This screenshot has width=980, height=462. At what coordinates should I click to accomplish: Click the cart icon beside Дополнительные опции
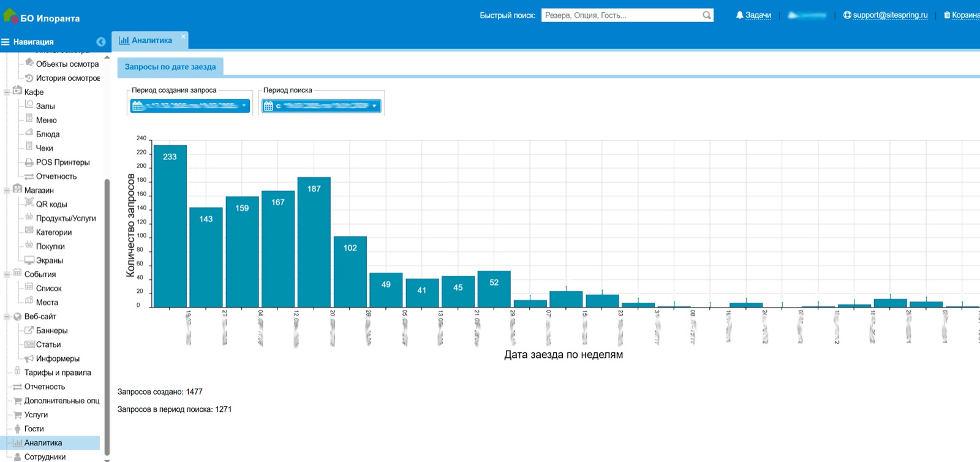(x=17, y=401)
